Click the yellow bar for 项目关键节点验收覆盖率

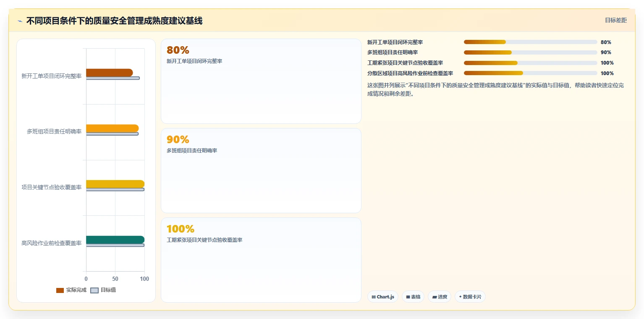115,184
